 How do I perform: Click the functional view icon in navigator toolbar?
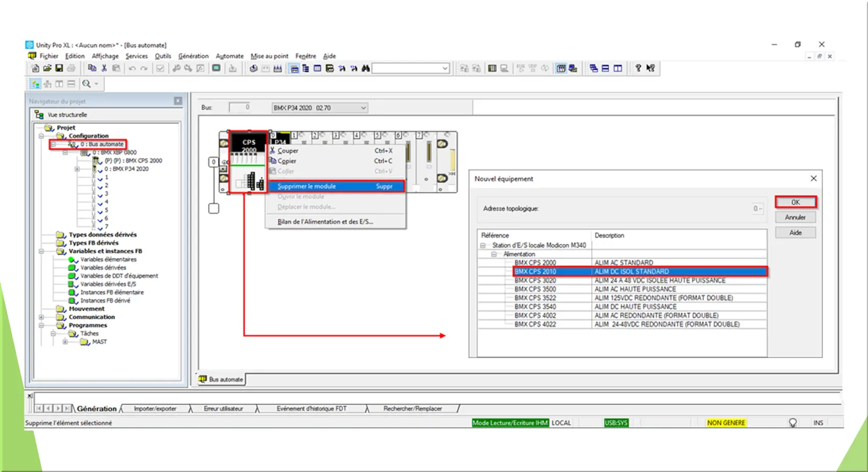(x=47, y=84)
